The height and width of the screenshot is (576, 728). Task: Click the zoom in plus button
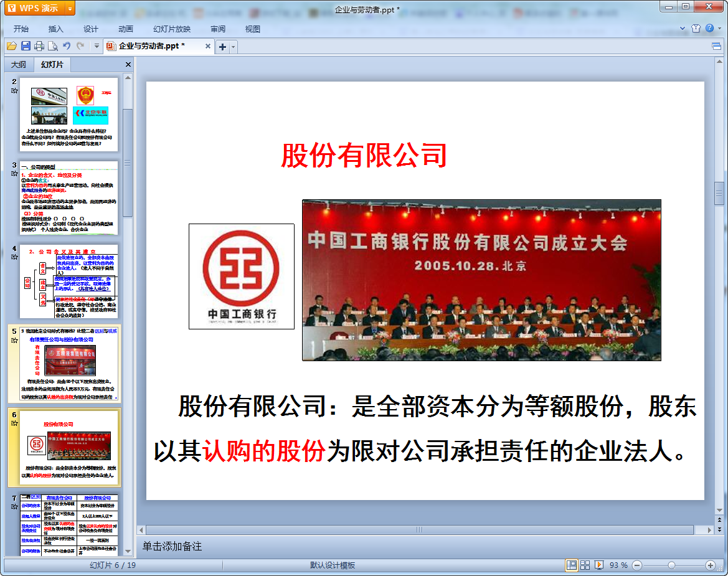[x=710, y=565]
